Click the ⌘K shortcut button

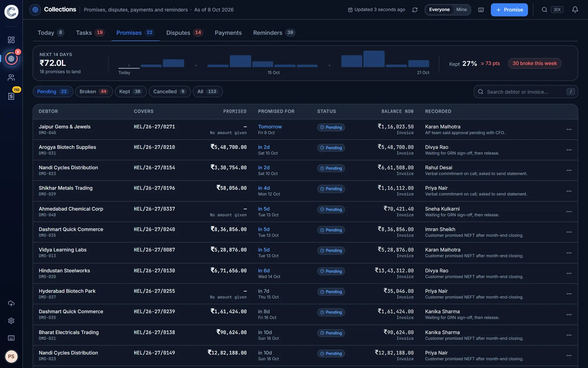point(557,10)
